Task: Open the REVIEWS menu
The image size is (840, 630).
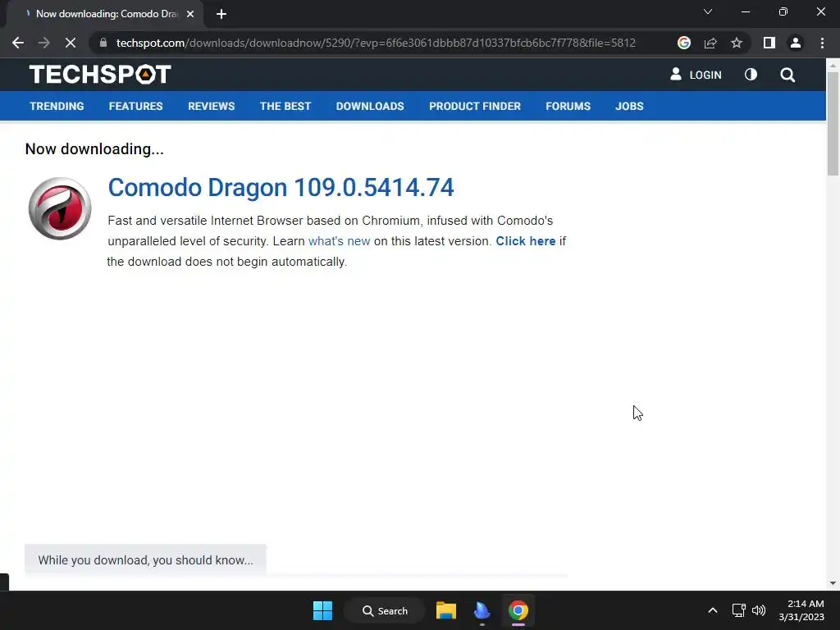Action: [211, 106]
